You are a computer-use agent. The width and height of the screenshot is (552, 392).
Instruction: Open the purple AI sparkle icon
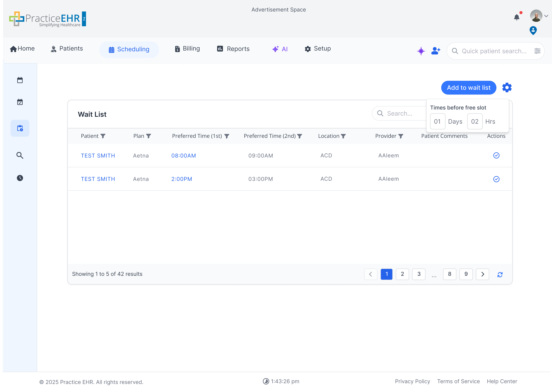421,51
